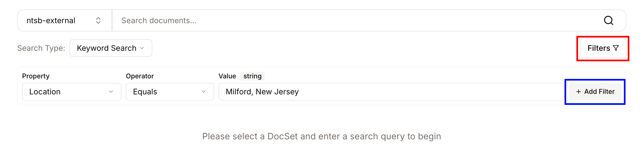Screen dimensions: 644x165
Task: Click the up-down chevron beside ntsb-external
Action: click(x=98, y=20)
